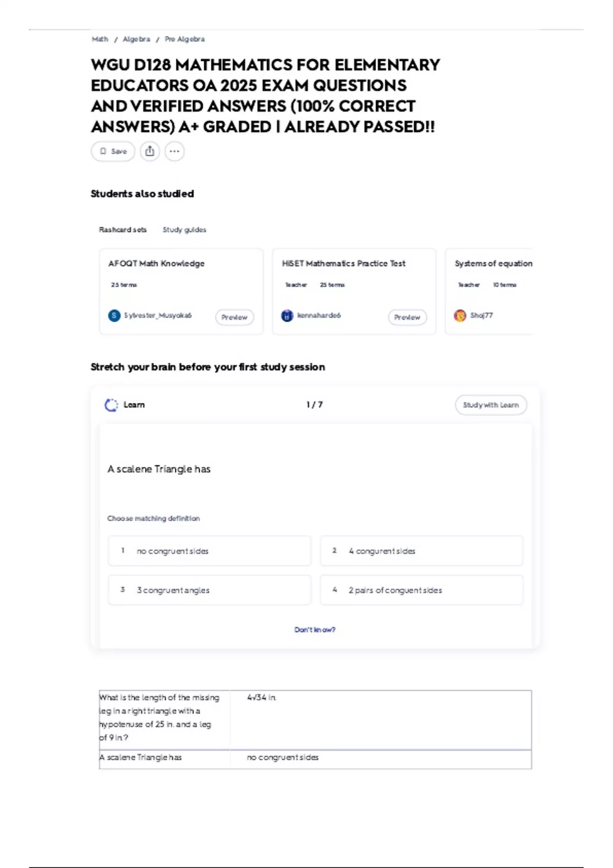
Task: Choose answer '3 congruent angles'
Action: click(x=209, y=590)
